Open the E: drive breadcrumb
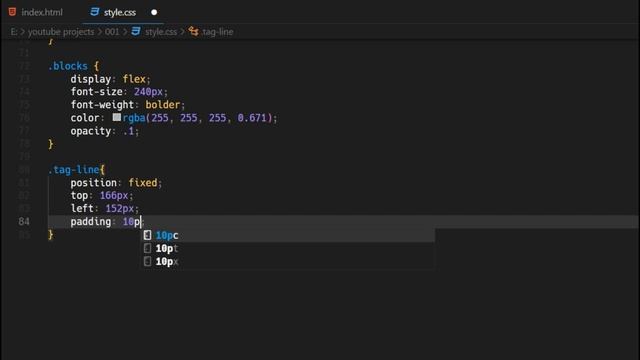 point(13,32)
